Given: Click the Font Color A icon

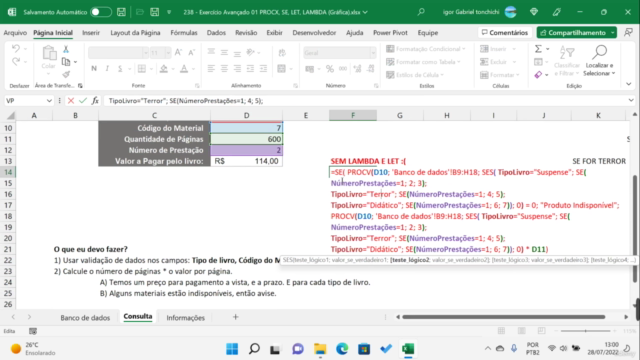Looking at the screenshot, I should pyautogui.click(x=184, y=69).
